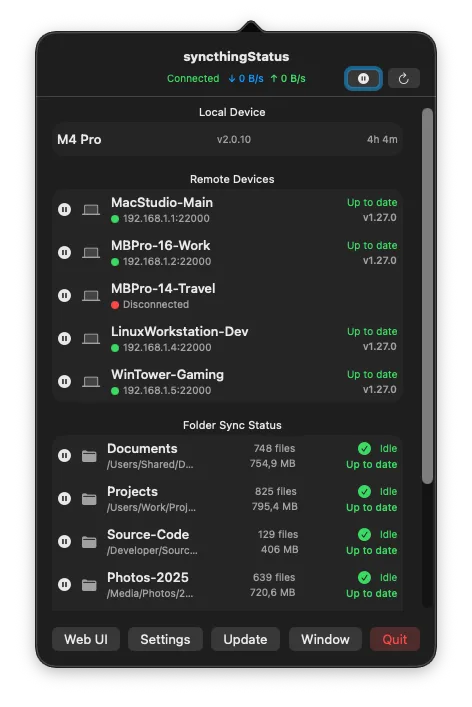Pause the WinTower-Gaming device
This screenshot has height=707, width=472.
tap(64, 382)
